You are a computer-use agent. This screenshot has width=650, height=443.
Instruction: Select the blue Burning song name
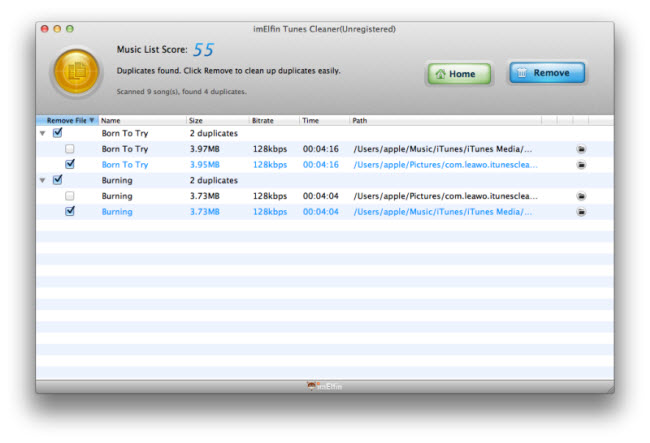click(x=117, y=212)
